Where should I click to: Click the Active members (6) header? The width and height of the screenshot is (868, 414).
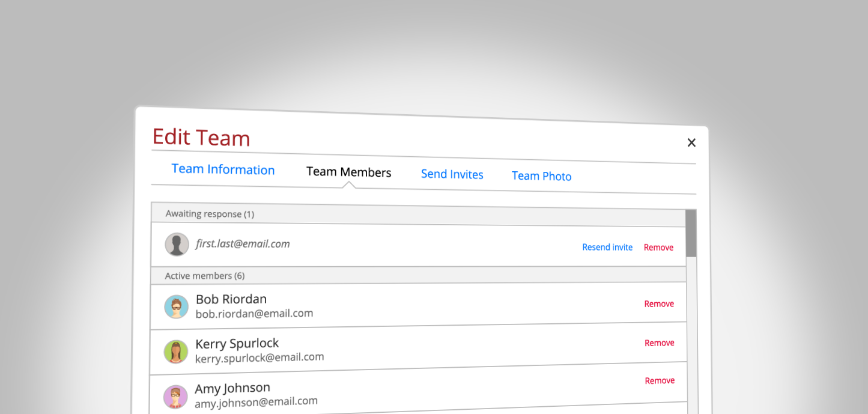coord(418,276)
